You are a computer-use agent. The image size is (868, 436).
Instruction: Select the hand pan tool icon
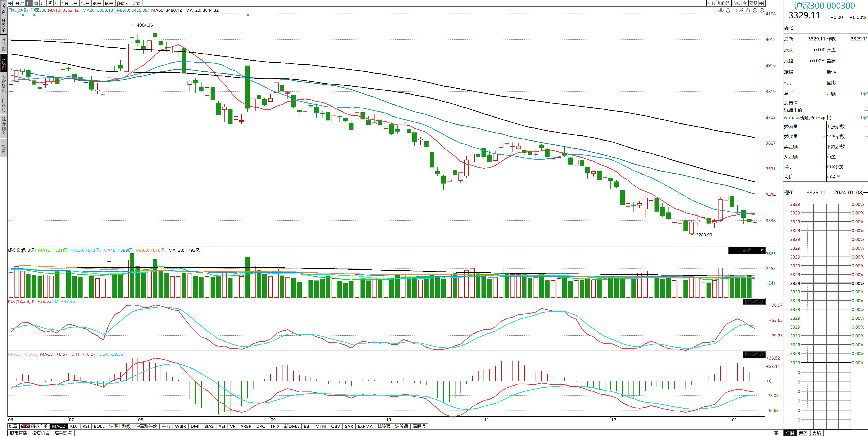click(x=728, y=10)
